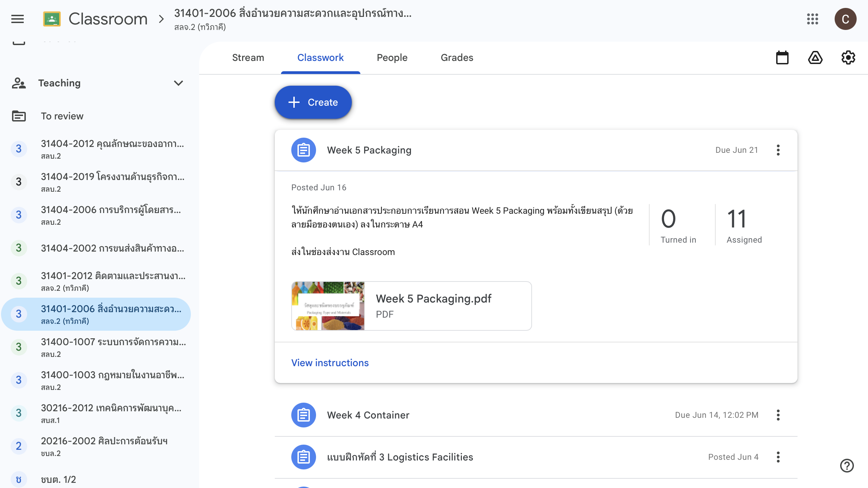Screen dimensions: 868x488
Task: Open the main hamburger menu
Action: tap(18, 19)
